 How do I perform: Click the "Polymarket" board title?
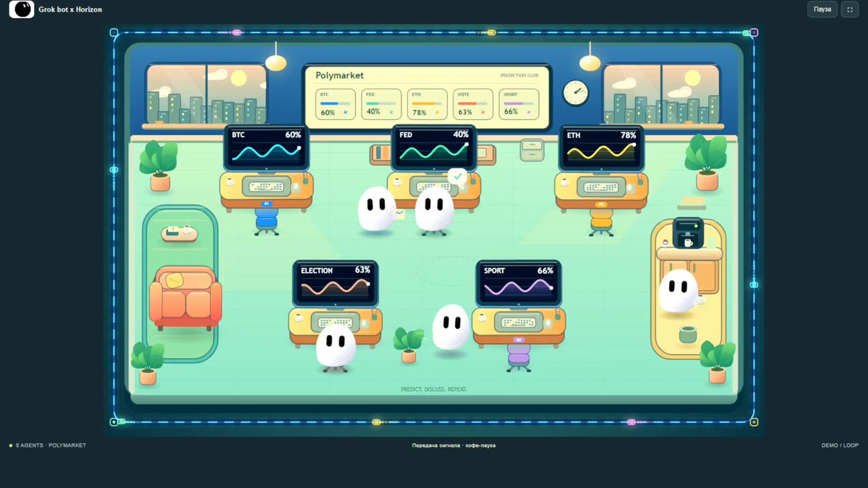point(340,75)
